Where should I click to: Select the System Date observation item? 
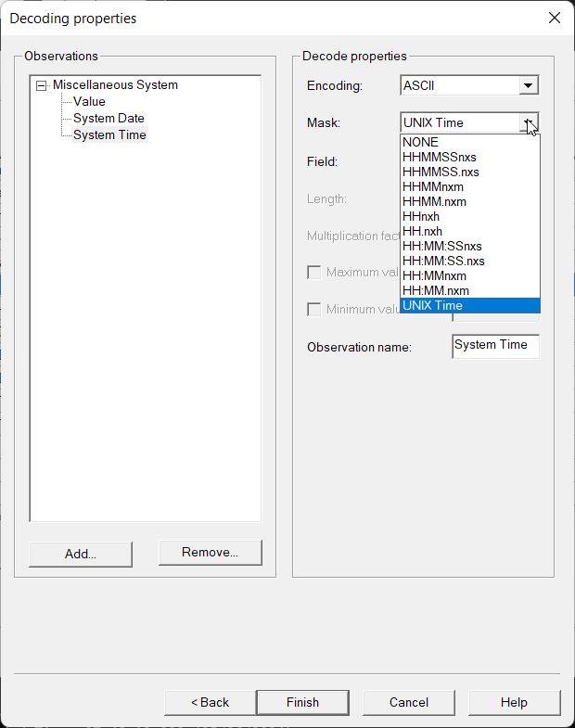click(109, 119)
